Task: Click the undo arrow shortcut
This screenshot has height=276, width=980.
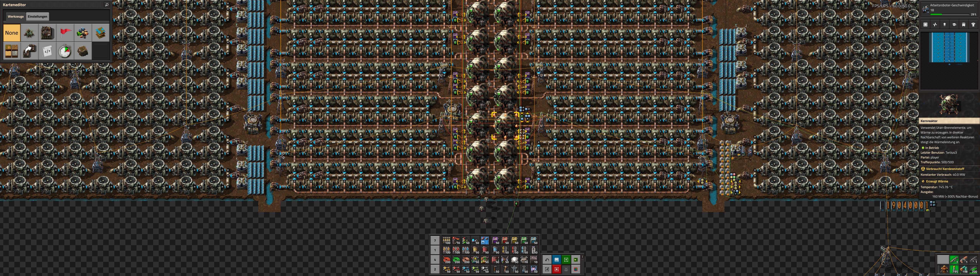Action: [547, 260]
